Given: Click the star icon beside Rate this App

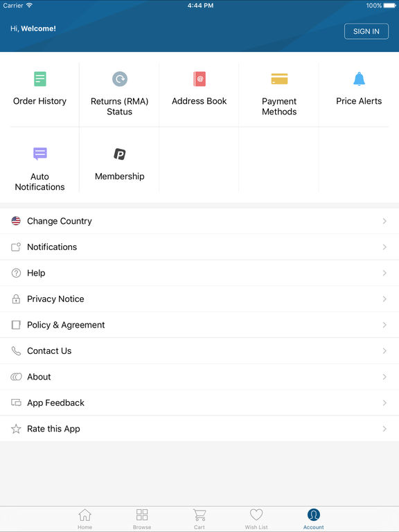Looking at the screenshot, I should click(16, 429).
